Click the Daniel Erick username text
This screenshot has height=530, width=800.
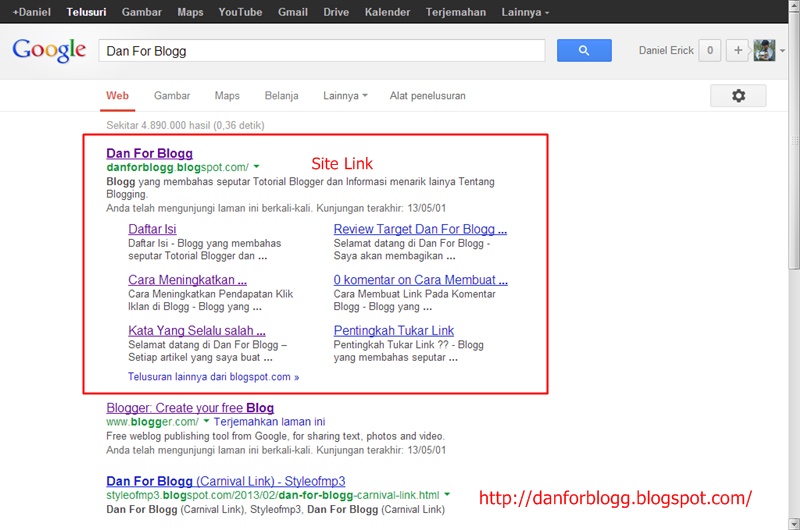666,51
